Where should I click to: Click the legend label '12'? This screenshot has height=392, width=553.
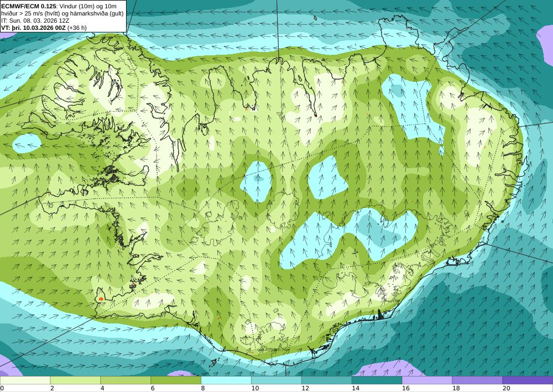pyautogui.click(x=305, y=388)
